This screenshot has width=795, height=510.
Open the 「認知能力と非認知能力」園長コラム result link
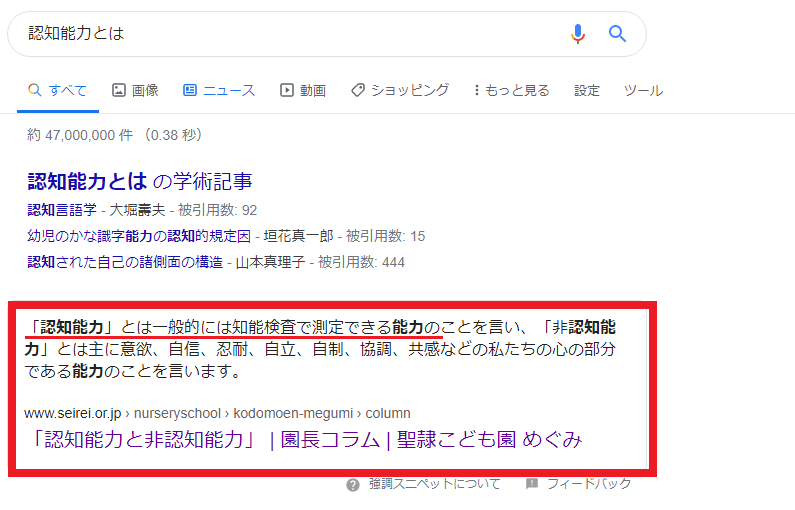(304, 440)
